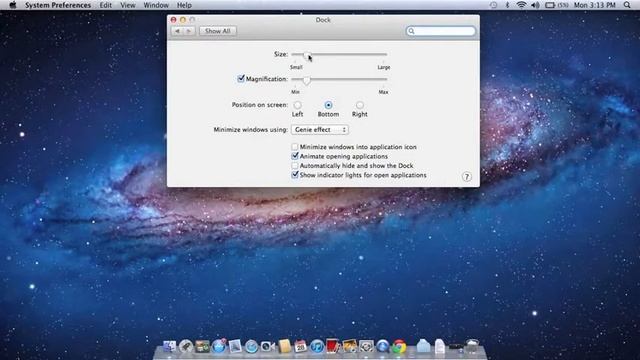The height and width of the screenshot is (360, 640).
Task: Open the System Preferences menu
Action: 58,5
